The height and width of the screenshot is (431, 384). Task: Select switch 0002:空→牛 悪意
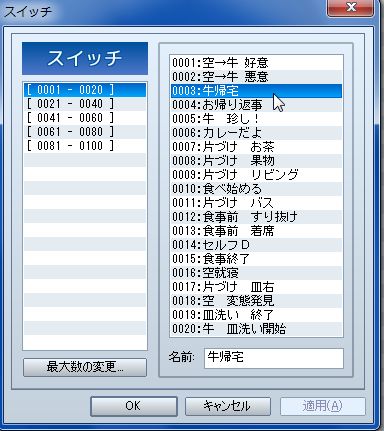pos(256,77)
